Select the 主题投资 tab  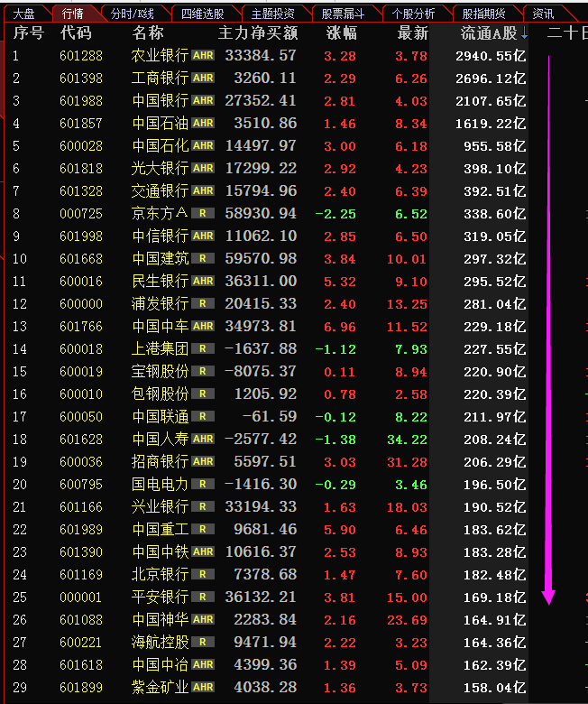tap(272, 14)
